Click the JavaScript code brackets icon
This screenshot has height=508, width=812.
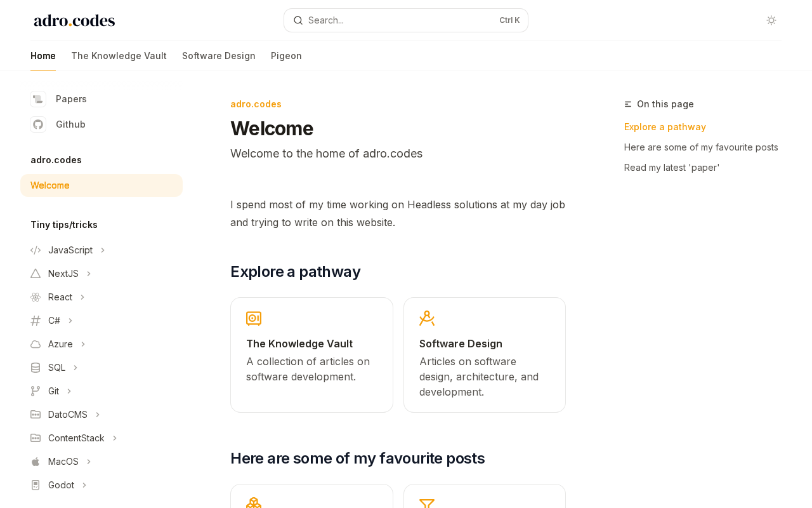click(36, 250)
